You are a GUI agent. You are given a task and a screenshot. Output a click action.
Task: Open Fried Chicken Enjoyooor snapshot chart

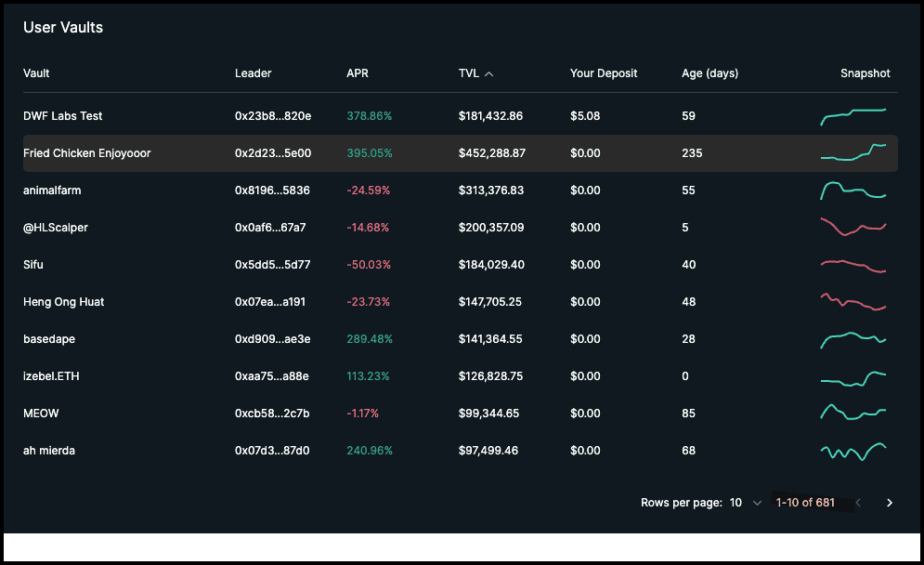pos(853,152)
